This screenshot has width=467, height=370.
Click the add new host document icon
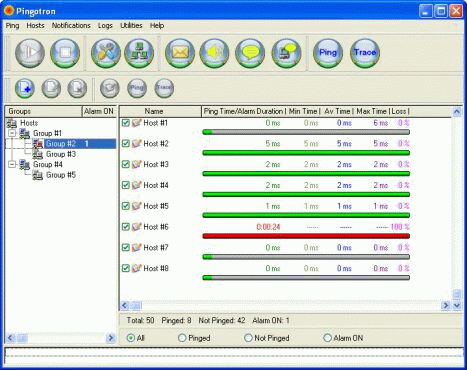click(25, 88)
